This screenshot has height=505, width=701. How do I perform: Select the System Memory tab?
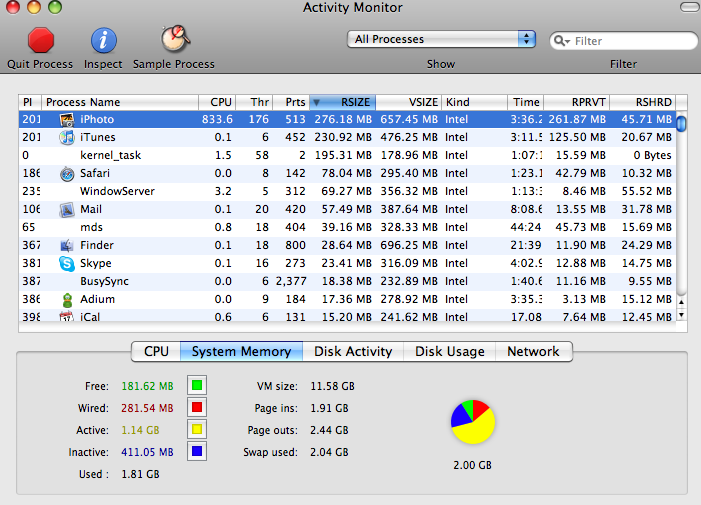(241, 351)
